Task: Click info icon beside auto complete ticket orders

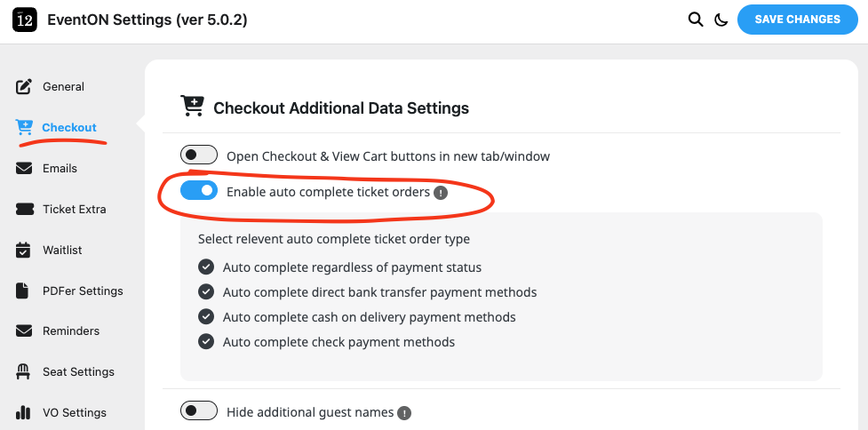Action: [441, 192]
